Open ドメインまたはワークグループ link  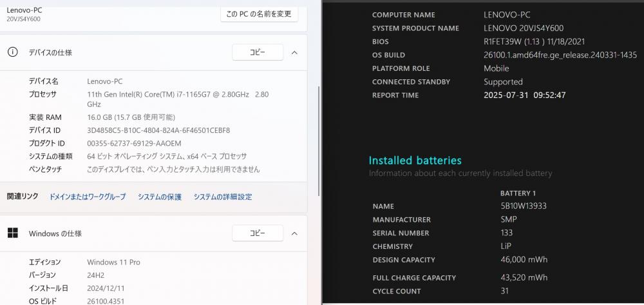click(x=88, y=197)
